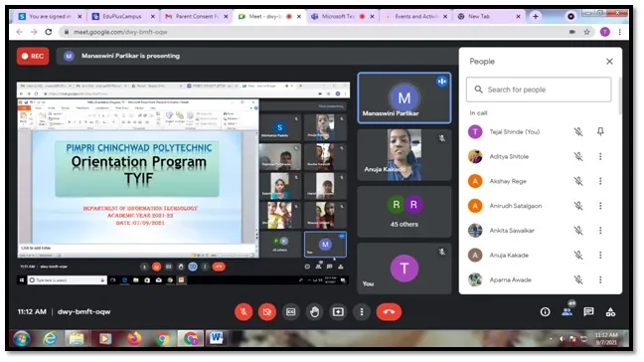Open more options for Akshay Rege

pyautogui.click(x=600, y=181)
